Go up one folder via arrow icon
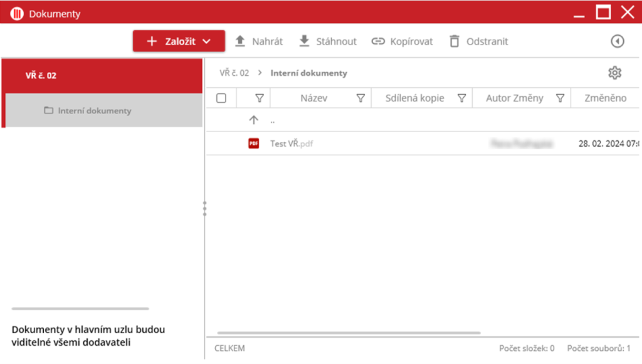 (253, 120)
